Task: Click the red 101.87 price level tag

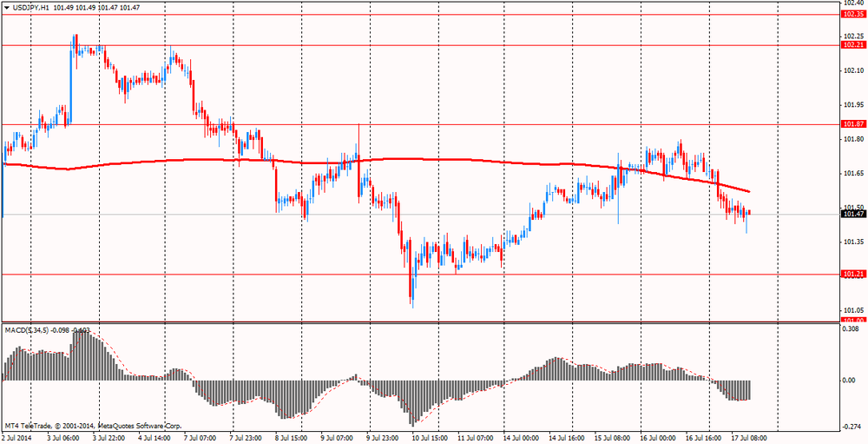Action: pyautogui.click(x=853, y=124)
